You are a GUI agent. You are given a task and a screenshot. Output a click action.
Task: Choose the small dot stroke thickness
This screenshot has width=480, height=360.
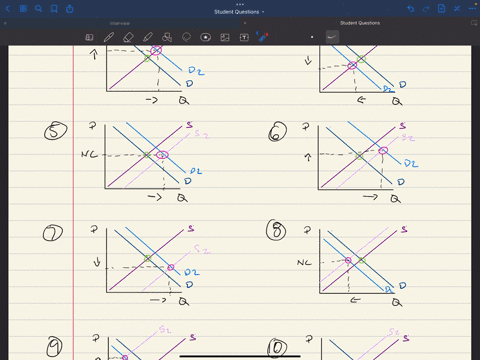tap(312, 37)
